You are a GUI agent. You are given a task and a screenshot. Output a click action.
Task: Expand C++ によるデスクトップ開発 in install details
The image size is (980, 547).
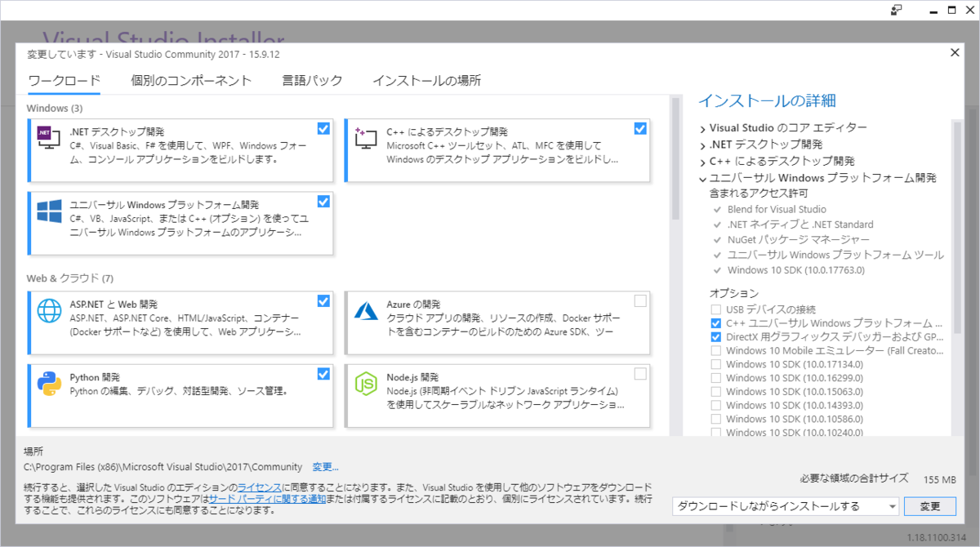click(x=702, y=161)
